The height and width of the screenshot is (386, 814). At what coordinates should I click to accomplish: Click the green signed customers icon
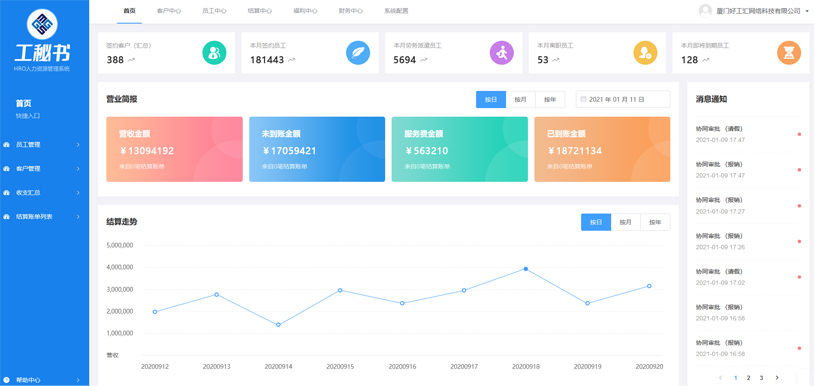pyautogui.click(x=214, y=52)
